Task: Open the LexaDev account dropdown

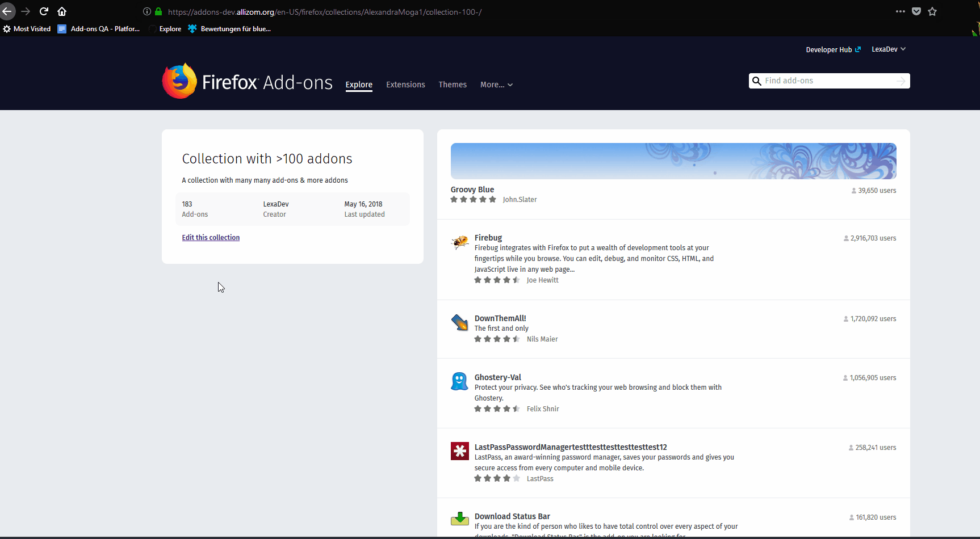Action: (888, 49)
